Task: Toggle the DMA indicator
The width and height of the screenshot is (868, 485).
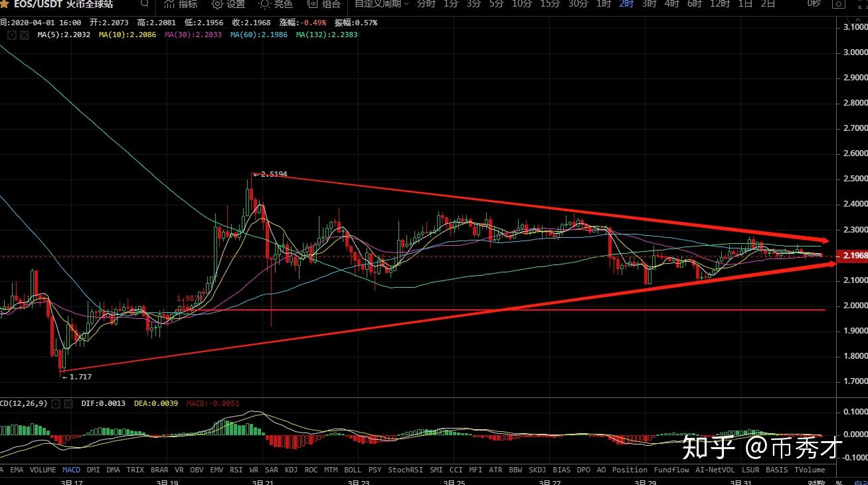Action: pos(114,470)
